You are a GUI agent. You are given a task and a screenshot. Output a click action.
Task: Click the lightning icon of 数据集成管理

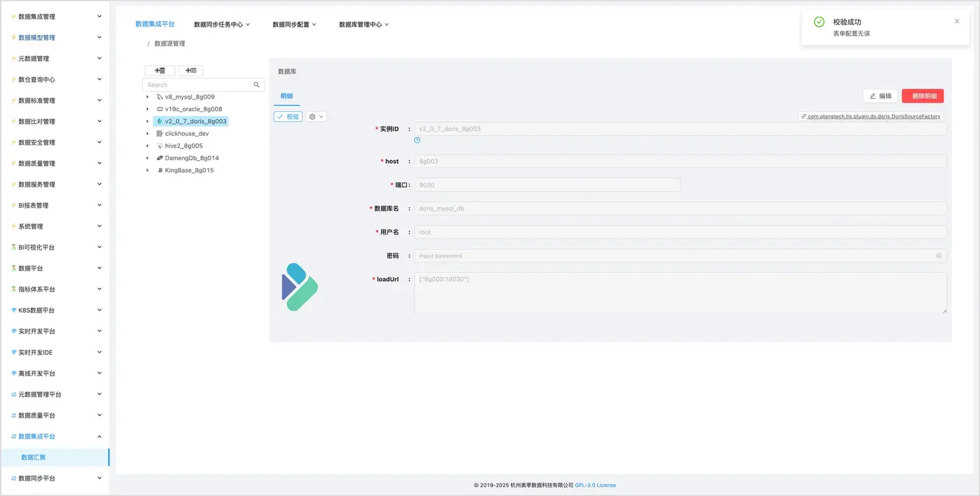coord(13,16)
